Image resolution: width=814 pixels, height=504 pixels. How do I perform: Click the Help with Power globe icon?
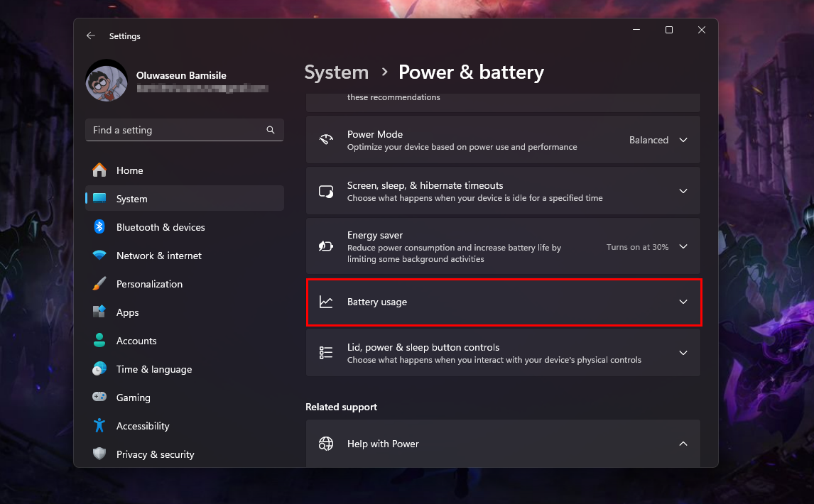click(x=326, y=444)
